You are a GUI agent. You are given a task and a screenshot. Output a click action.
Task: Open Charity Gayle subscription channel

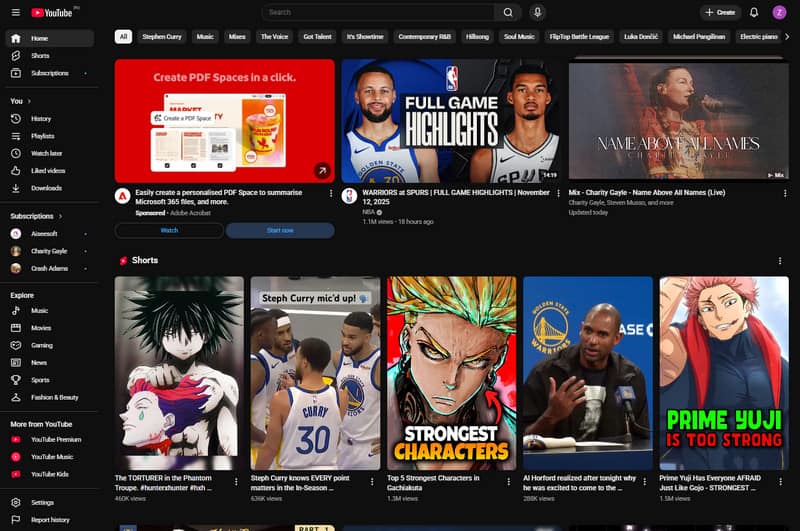point(50,251)
